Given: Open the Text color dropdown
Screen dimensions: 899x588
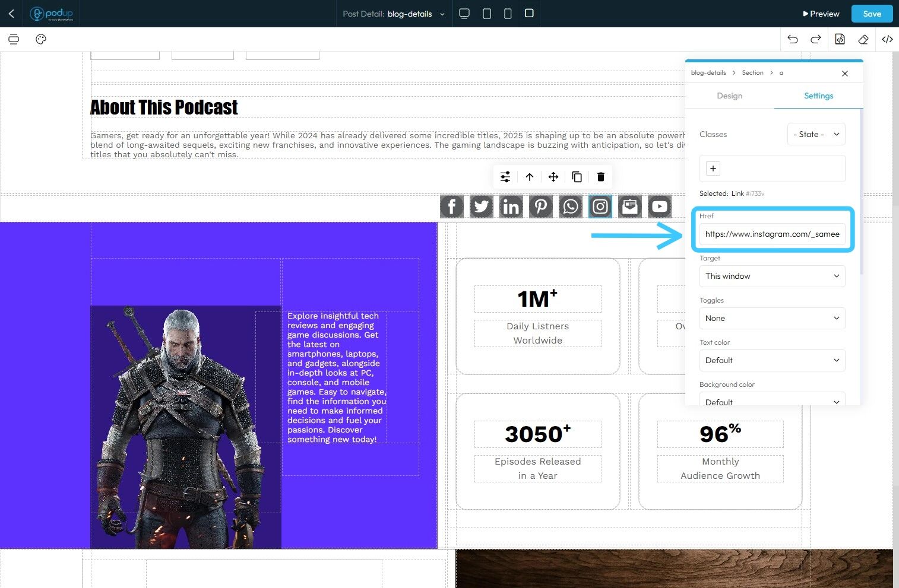Looking at the screenshot, I should pyautogui.click(x=772, y=360).
